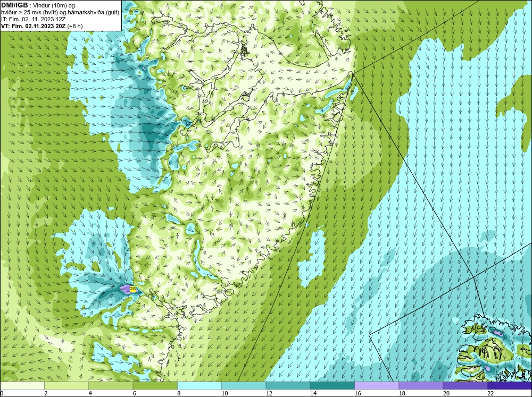Click the legend value 22 label
This screenshot has height=397, width=532.
[x=491, y=393]
